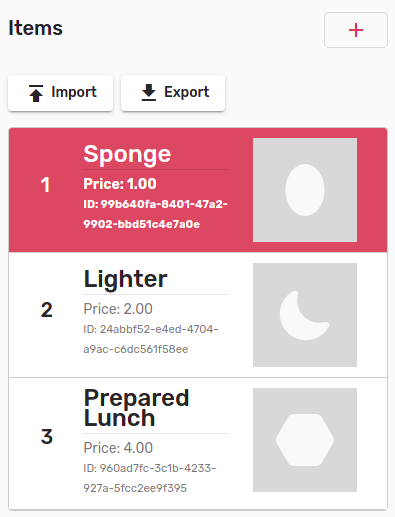
Task: Click the Export download arrow icon
Action: 149,92
